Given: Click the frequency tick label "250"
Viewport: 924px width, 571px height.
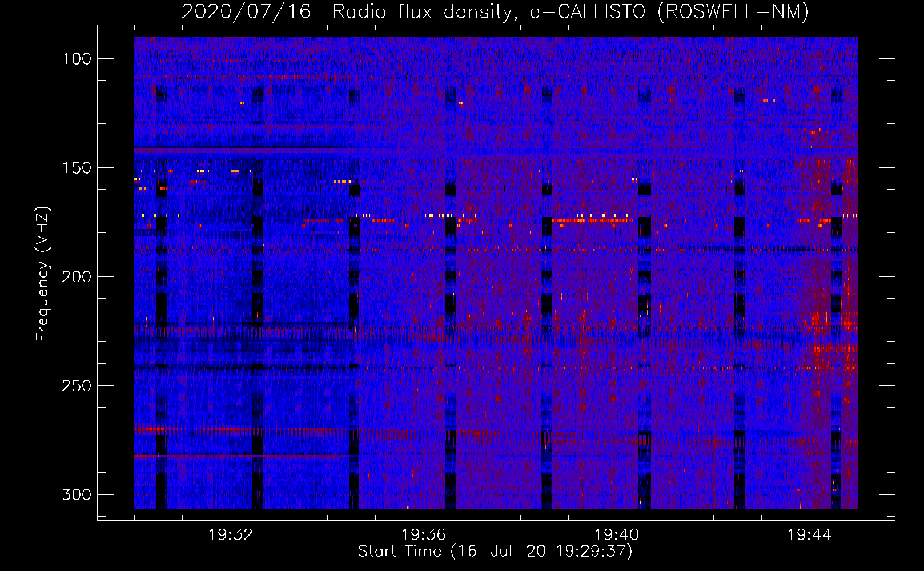Looking at the screenshot, I should 77,386.
